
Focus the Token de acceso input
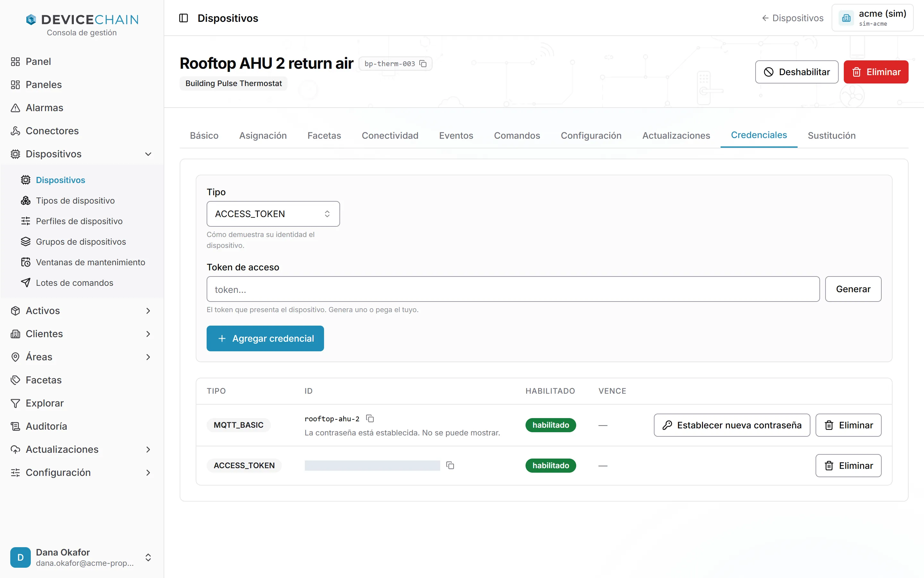[x=513, y=289]
